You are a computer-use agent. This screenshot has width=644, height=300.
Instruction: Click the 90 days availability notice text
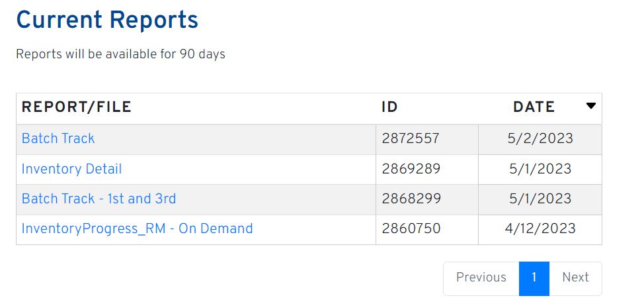[120, 54]
